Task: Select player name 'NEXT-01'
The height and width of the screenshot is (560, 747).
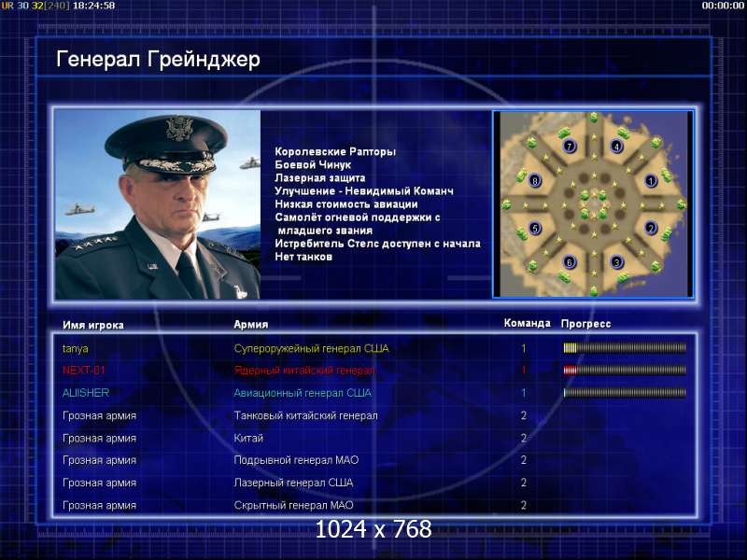Action: point(84,370)
